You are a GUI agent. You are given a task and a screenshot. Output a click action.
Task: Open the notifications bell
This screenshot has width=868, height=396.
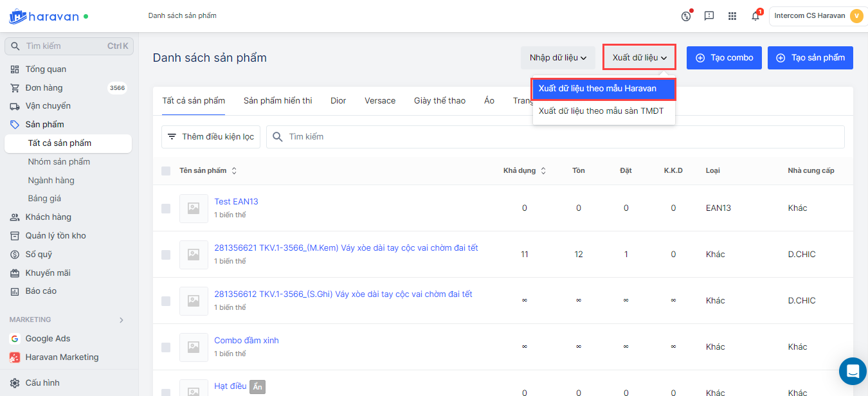coord(755,16)
